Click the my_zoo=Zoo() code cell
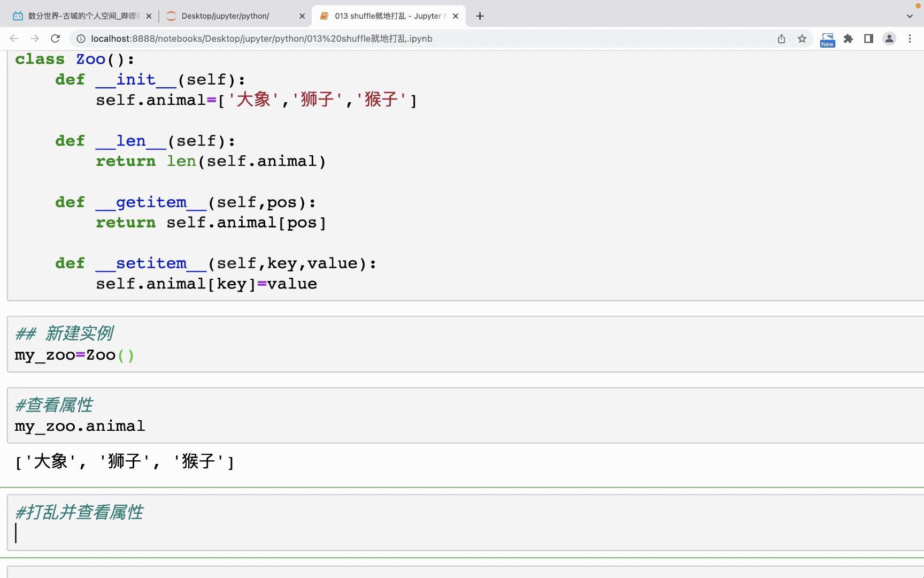The width and height of the screenshot is (924, 578). coord(465,344)
